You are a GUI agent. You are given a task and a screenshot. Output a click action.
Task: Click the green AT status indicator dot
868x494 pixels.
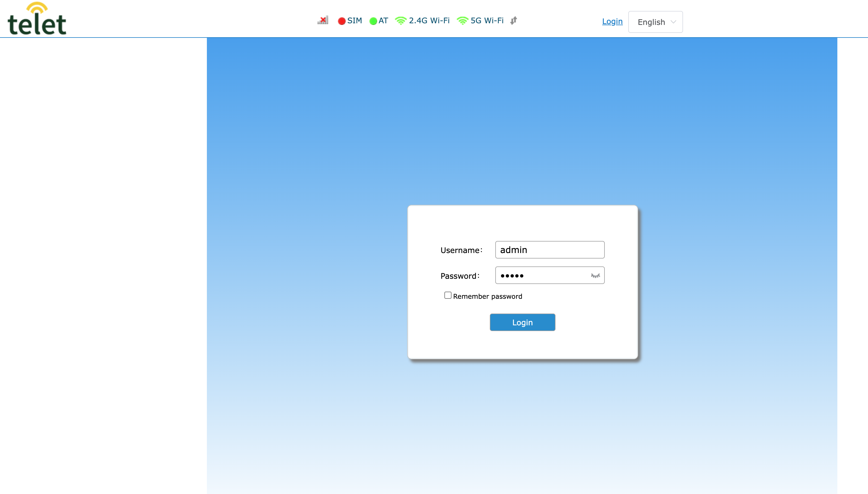(373, 21)
